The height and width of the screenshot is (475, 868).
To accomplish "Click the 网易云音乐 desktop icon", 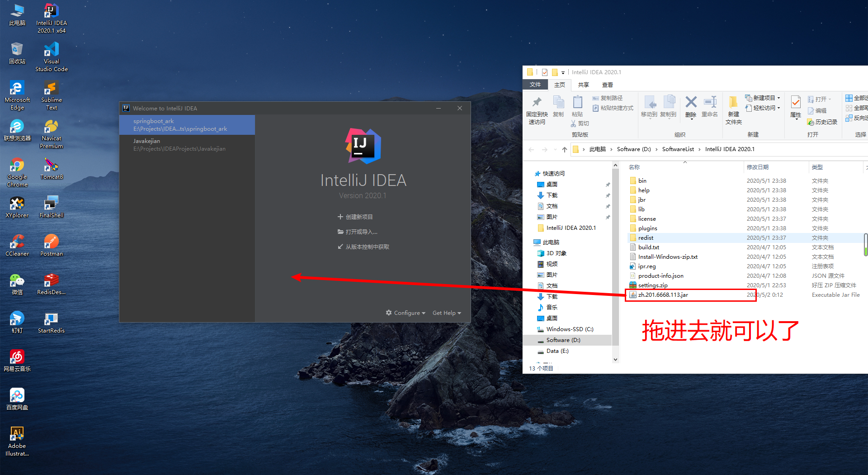I will [17, 361].
